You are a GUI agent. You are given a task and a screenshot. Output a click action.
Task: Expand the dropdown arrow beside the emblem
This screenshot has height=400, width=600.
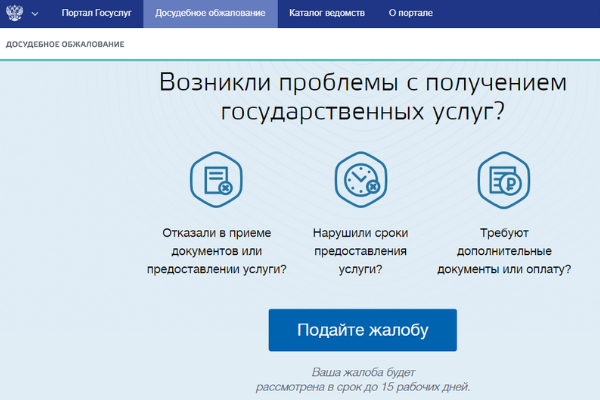pyautogui.click(x=35, y=14)
